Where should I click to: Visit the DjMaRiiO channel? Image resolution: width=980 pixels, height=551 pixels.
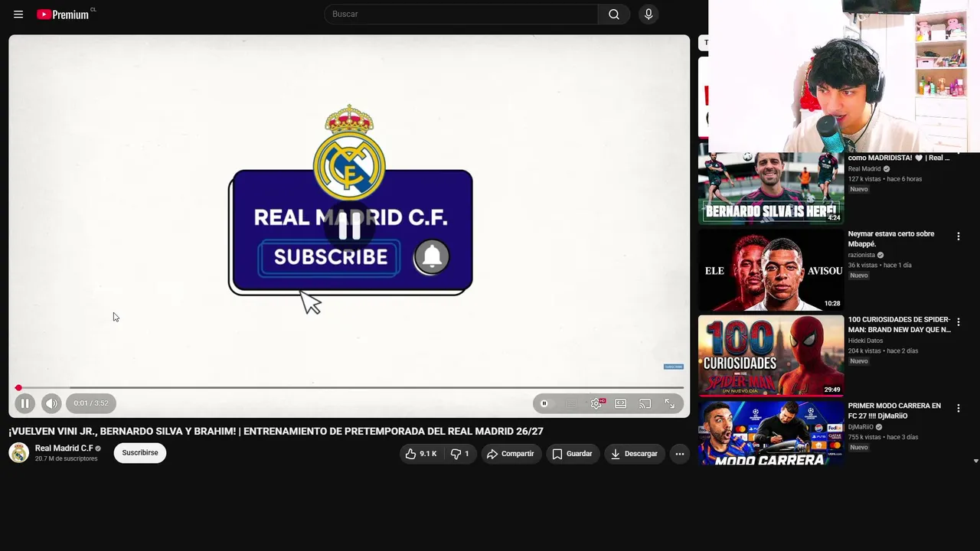861,427
